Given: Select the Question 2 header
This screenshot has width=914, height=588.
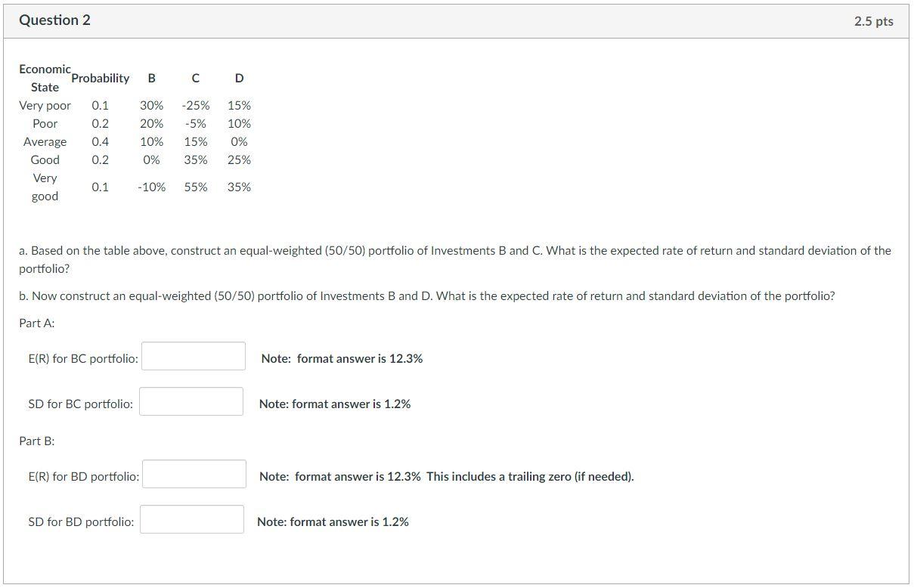Looking at the screenshot, I should click(x=54, y=20).
